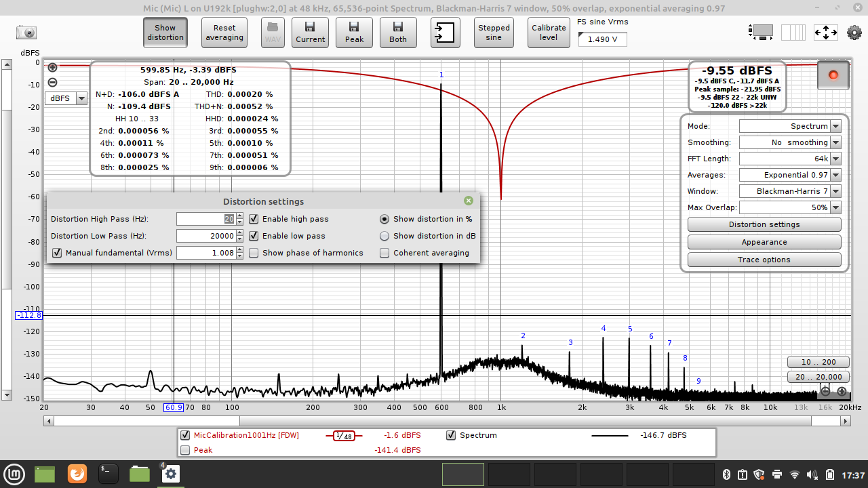Save the Current trace
Screen dimensions: 868x488
(x=311, y=33)
